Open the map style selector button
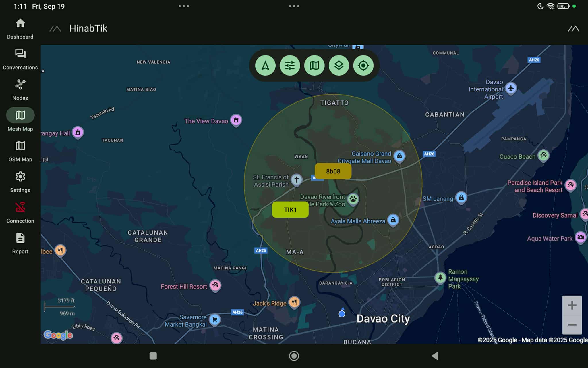588x368 pixels. [x=314, y=66]
